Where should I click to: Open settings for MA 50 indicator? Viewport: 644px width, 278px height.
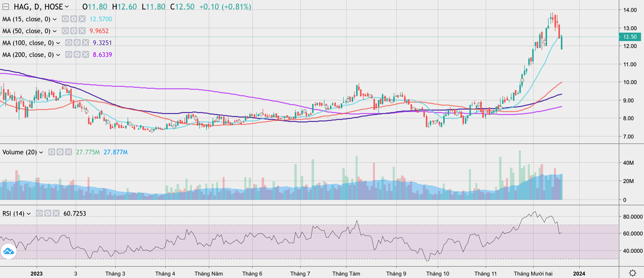click(x=74, y=31)
